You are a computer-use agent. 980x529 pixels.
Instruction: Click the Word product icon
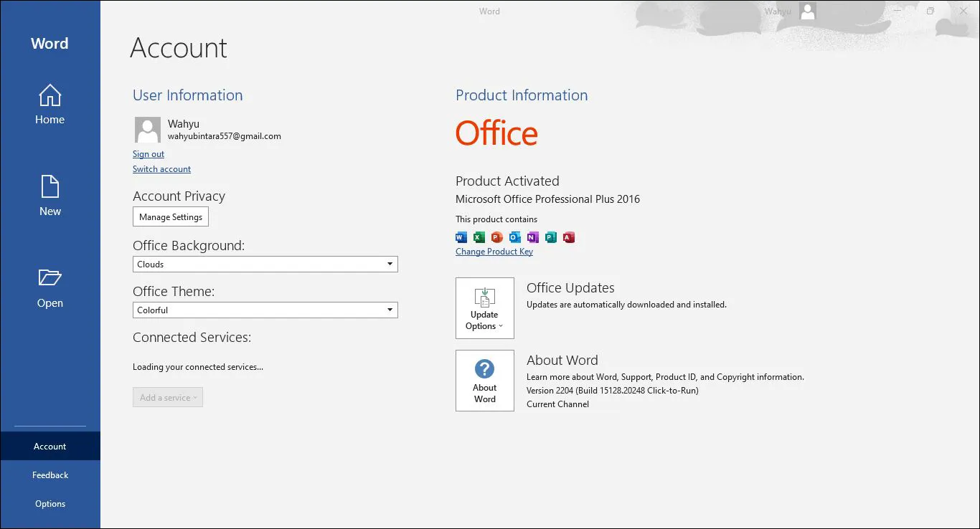coord(461,237)
